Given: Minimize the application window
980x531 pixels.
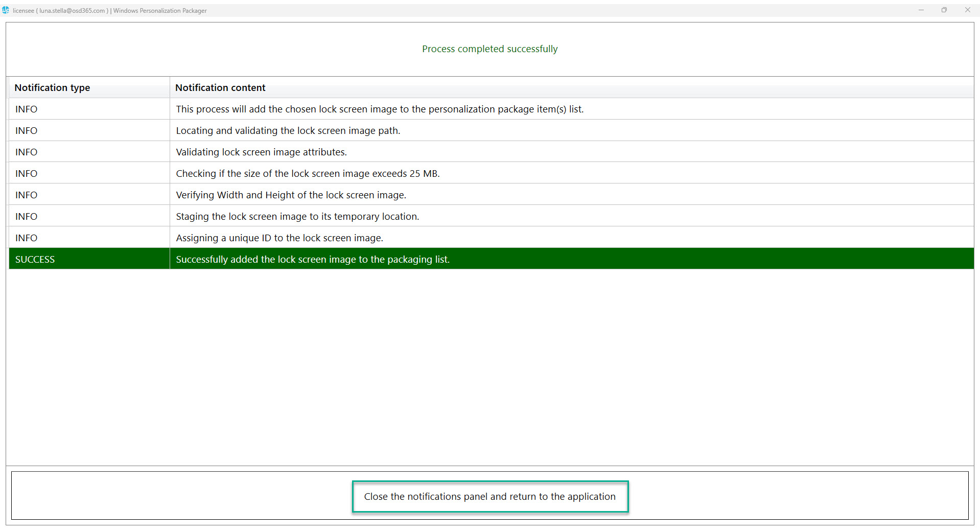Looking at the screenshot, I should pyautogui.click(x=921, y=10).
